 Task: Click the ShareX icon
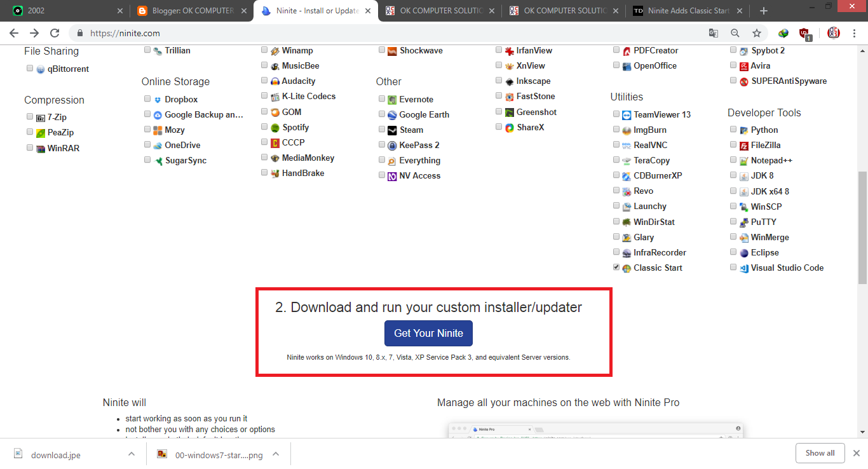[510, 128]
